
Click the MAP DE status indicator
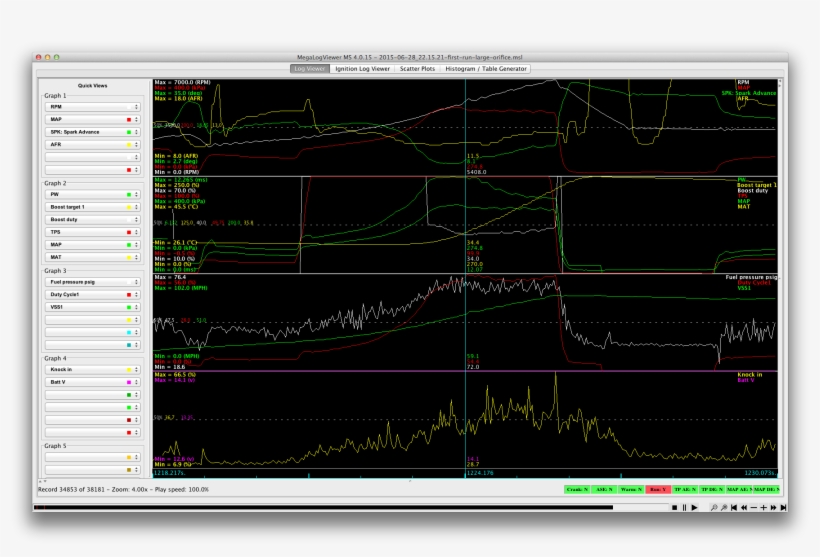click(x=766, y=490)
